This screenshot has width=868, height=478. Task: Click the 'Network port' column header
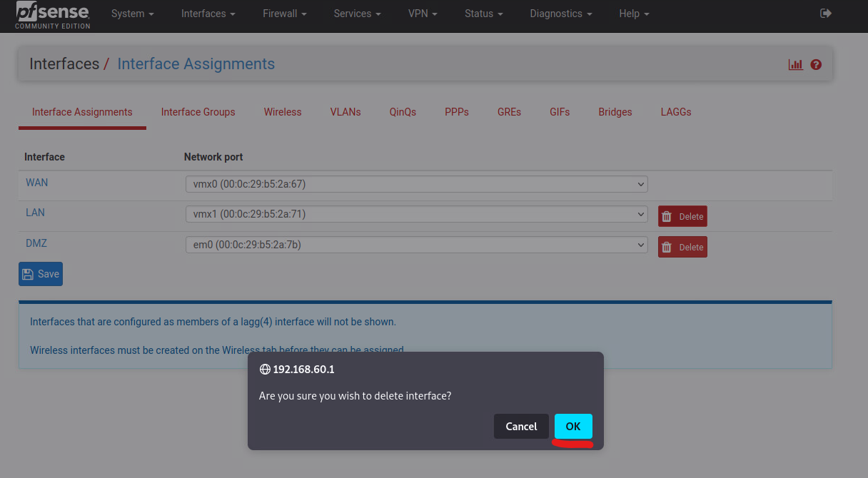tap(213, 157)
